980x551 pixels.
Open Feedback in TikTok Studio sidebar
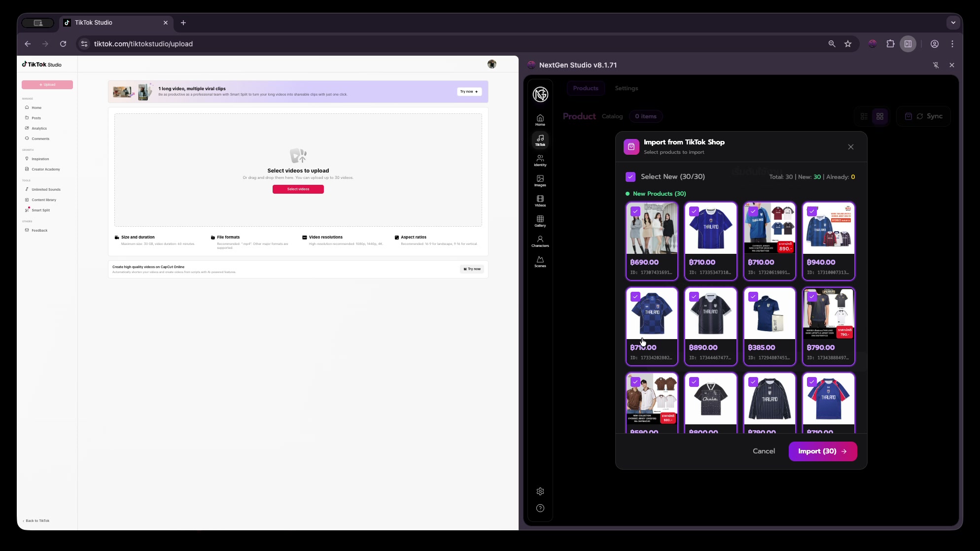coord(39,230)
